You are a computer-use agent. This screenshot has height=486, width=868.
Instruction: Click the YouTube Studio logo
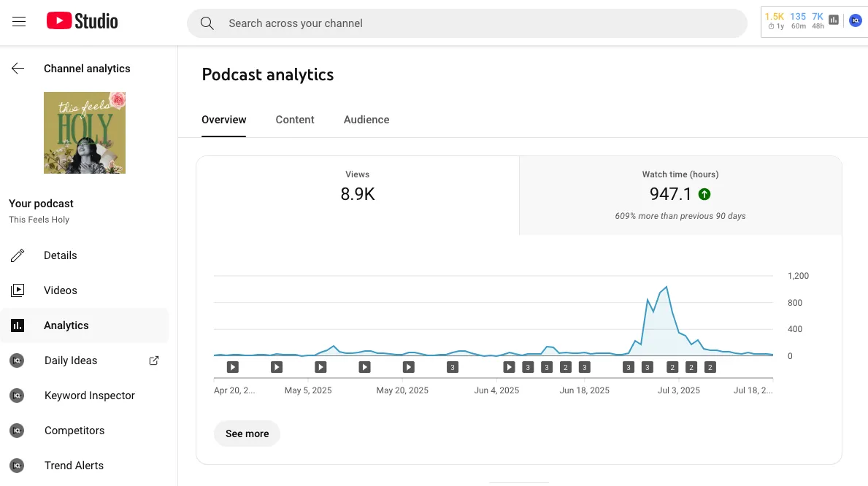pos(82,21)
